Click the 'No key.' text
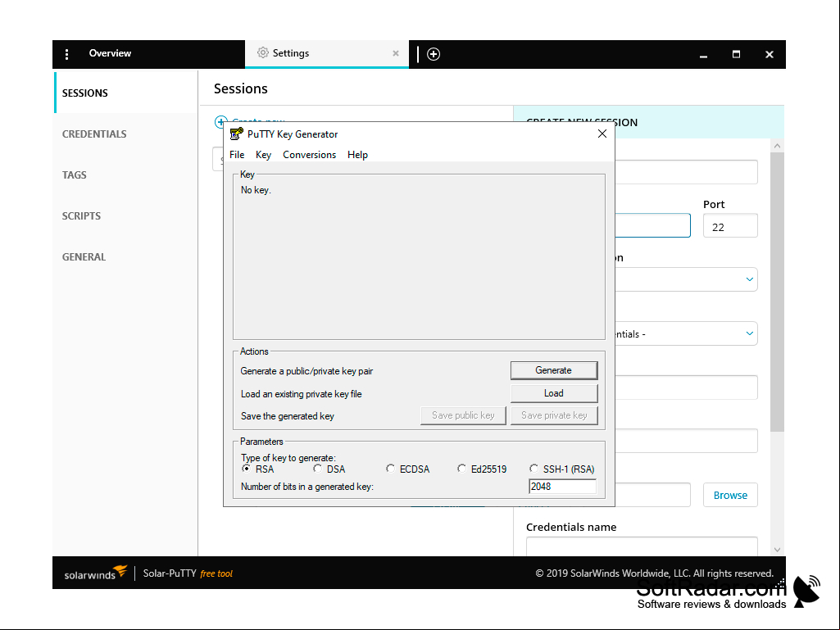Viewport: 840px width, 630px height. pos(256,190)
